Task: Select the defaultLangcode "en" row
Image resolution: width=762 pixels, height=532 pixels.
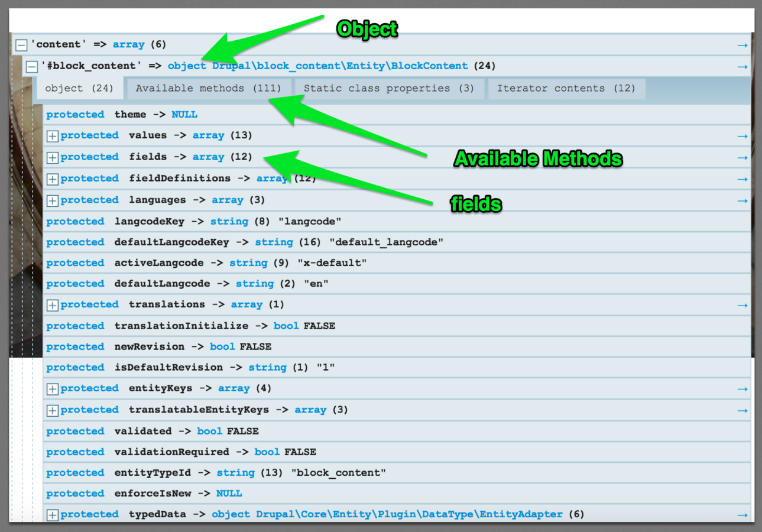Action: pyautogui.click(x=397, y=284)
